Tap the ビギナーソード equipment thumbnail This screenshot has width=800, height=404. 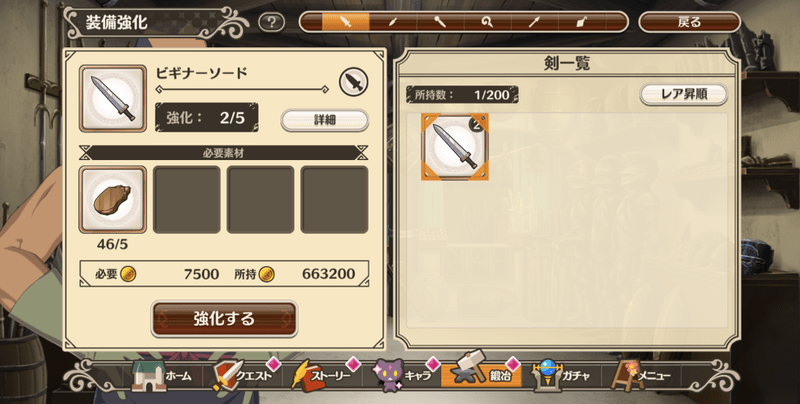click(113, 98)
